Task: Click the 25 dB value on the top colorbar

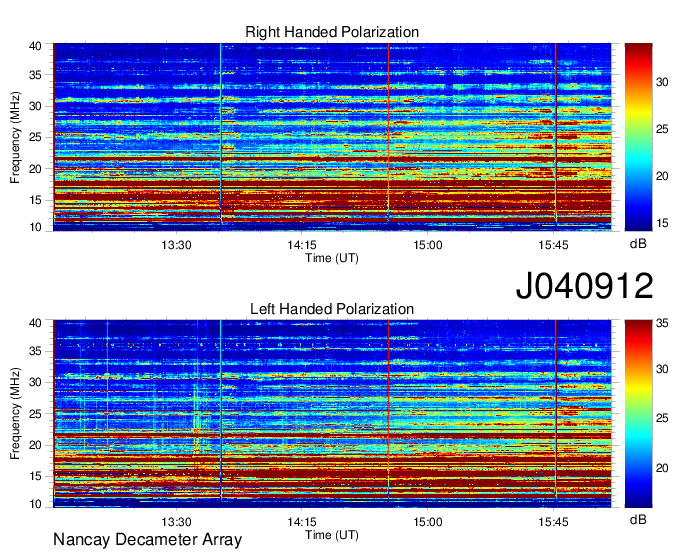Action: coord(662,129)
